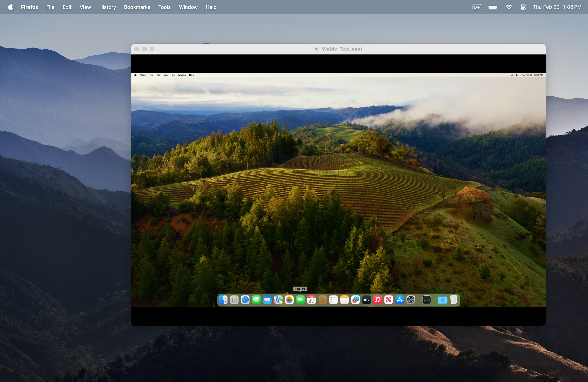Open host File menu next to Firefox
The height and width of the screenshot is (382, 588).
50,7
